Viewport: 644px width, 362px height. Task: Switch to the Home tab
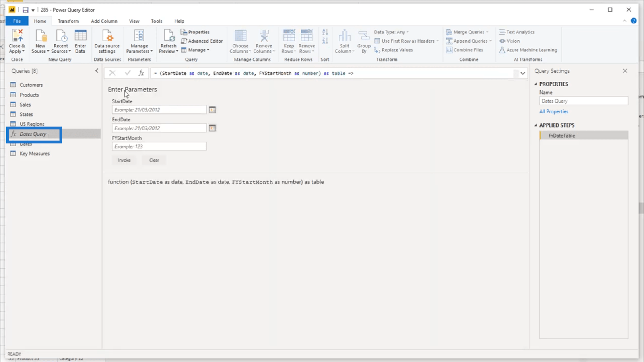point(40,21)
